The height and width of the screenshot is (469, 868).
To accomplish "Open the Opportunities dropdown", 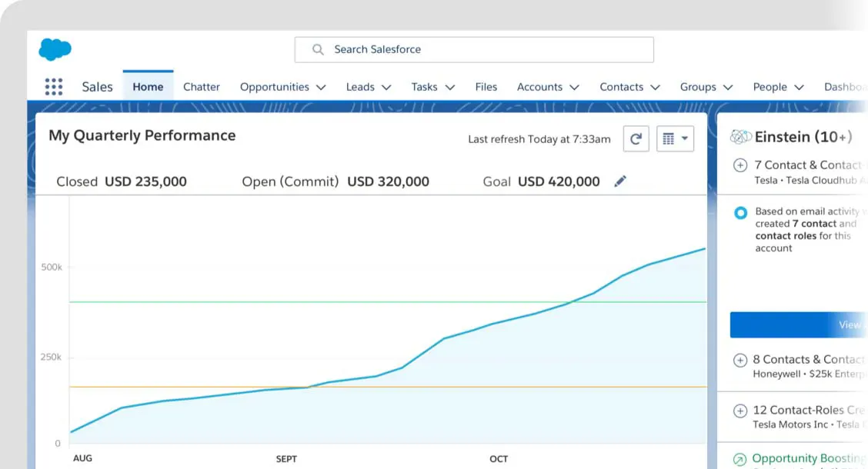I will click(322, 87).
